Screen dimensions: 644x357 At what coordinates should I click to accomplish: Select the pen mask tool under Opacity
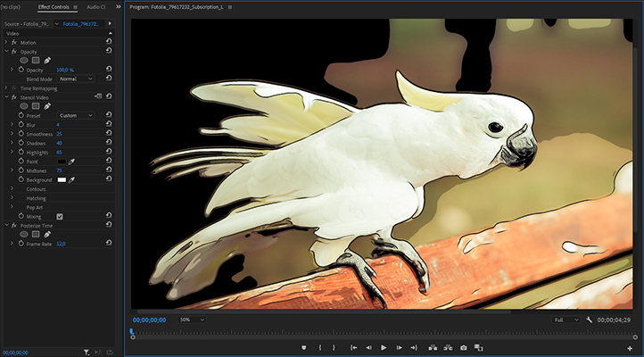tap(48, 60)
